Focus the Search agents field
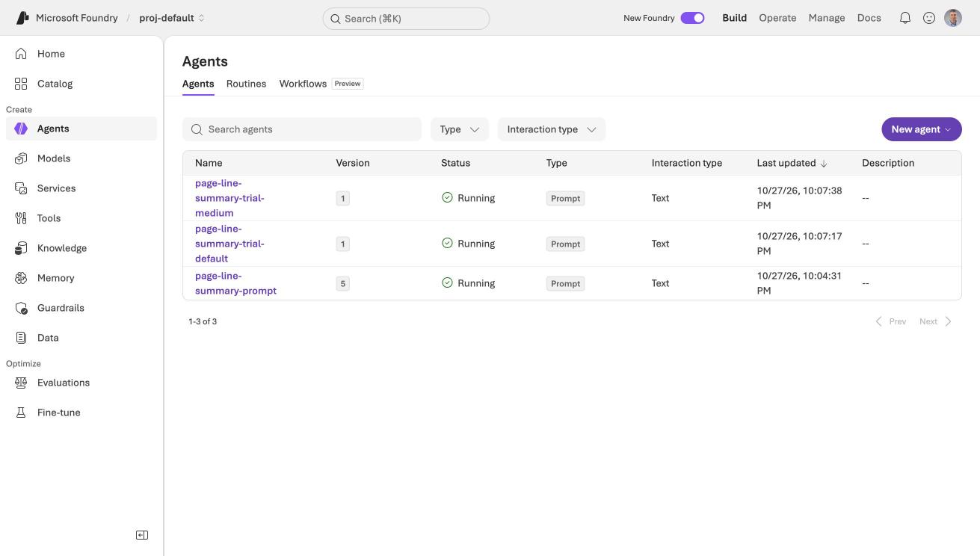The width and height of the screenshot is (980, 556). click(x=302, y=129)
